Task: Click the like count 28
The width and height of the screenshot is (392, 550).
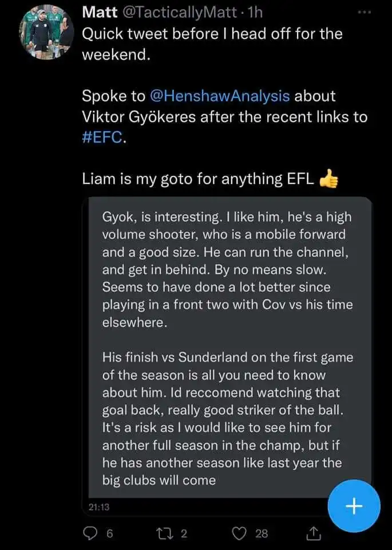Action: pos(261,533)
